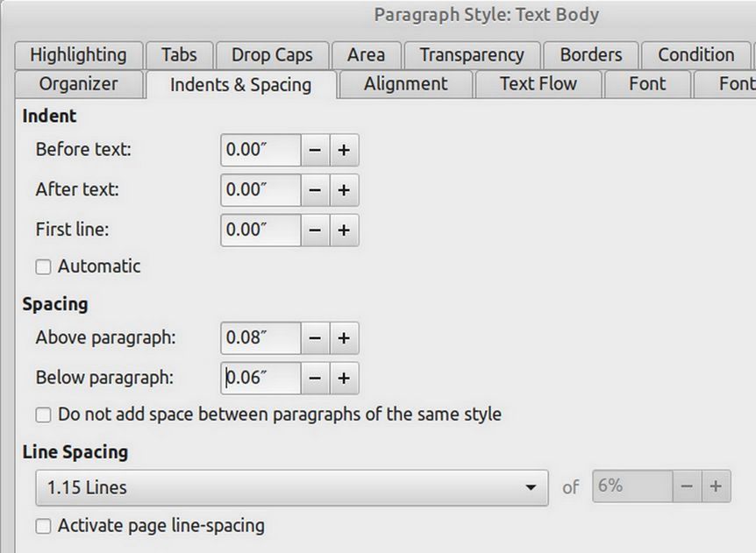Open the Organizer tab

point(78,84)
